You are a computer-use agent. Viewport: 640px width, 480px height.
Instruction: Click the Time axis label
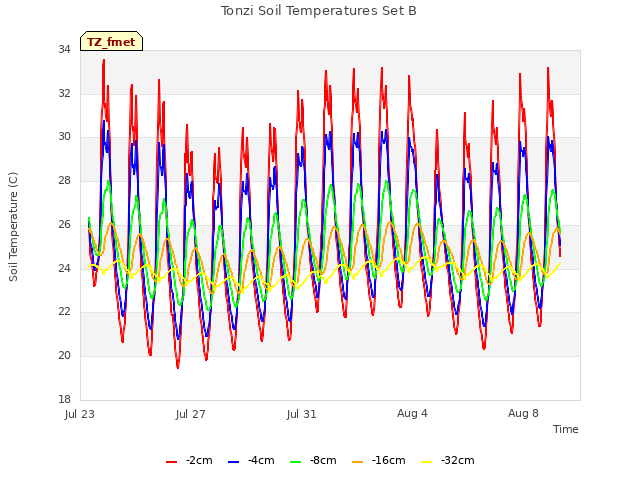[x=566, y=429]
